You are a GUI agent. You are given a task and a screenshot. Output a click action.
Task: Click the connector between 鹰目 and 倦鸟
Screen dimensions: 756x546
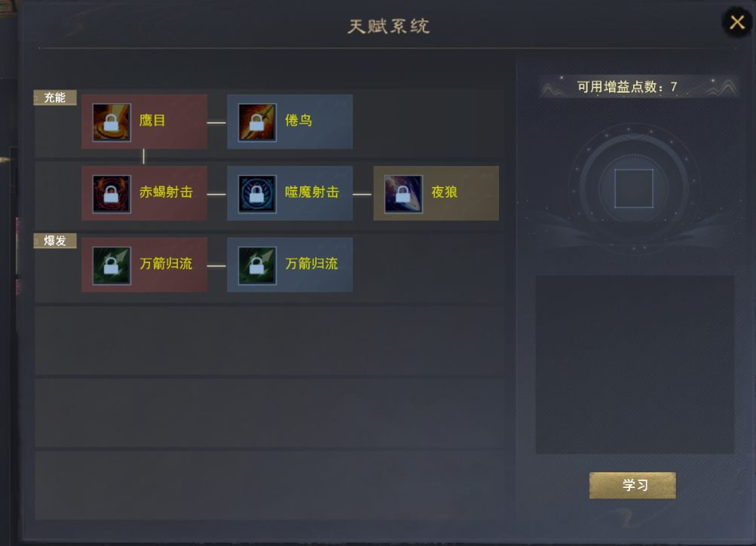(216, 123)
